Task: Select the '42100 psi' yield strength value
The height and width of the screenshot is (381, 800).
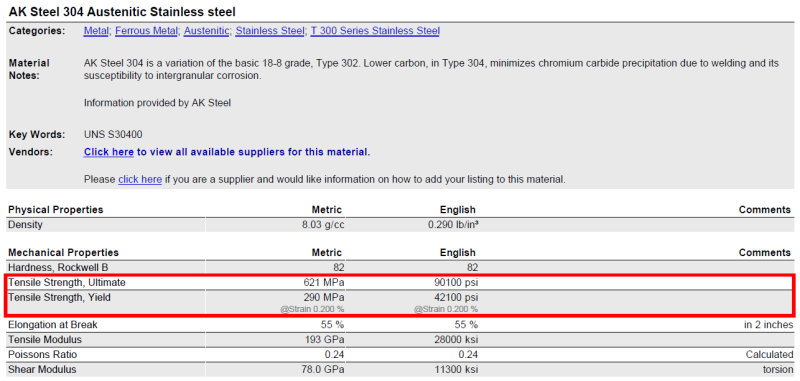Action: [455, 297]
